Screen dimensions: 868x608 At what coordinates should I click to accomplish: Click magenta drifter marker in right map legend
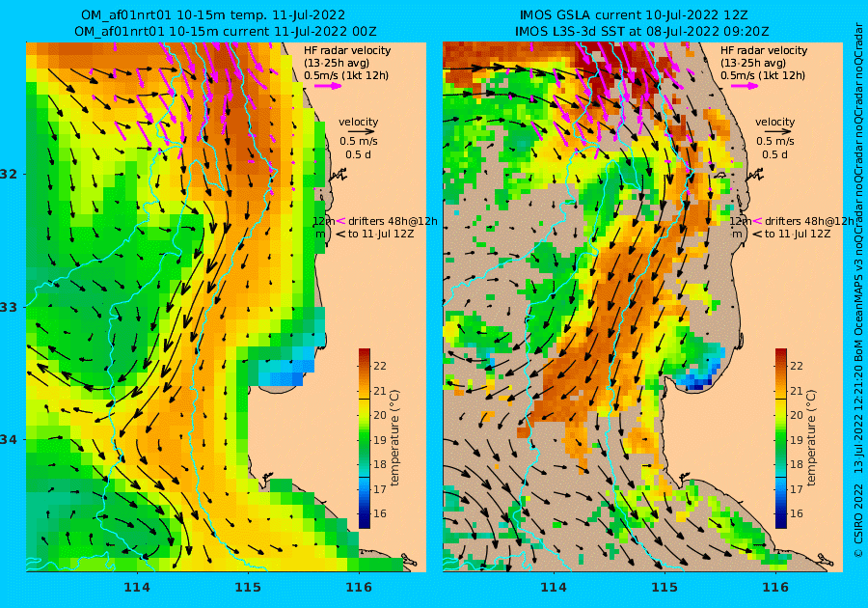tap(757, 221)
